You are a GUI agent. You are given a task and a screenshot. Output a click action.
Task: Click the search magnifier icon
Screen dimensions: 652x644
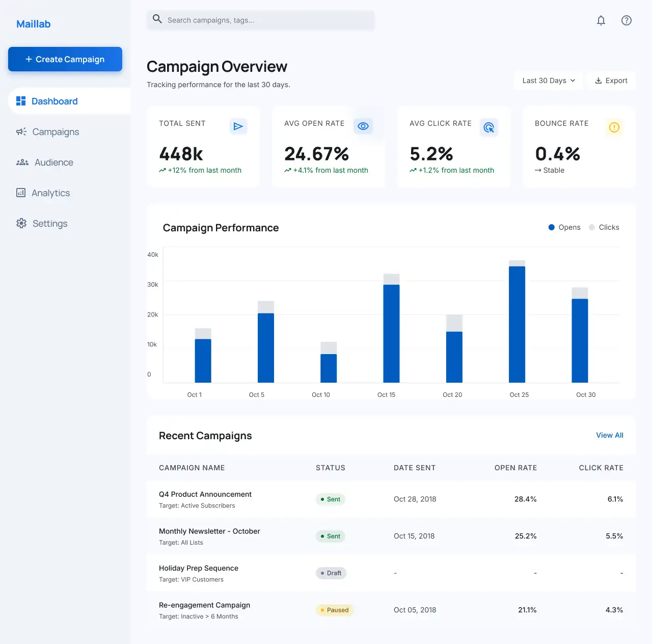tap(157, 19)
